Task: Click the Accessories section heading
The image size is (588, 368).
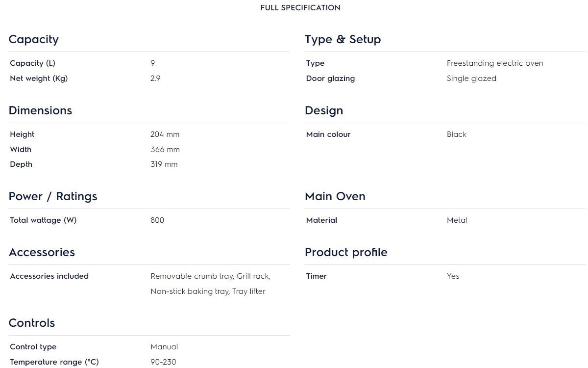Action: coord(42,253)
